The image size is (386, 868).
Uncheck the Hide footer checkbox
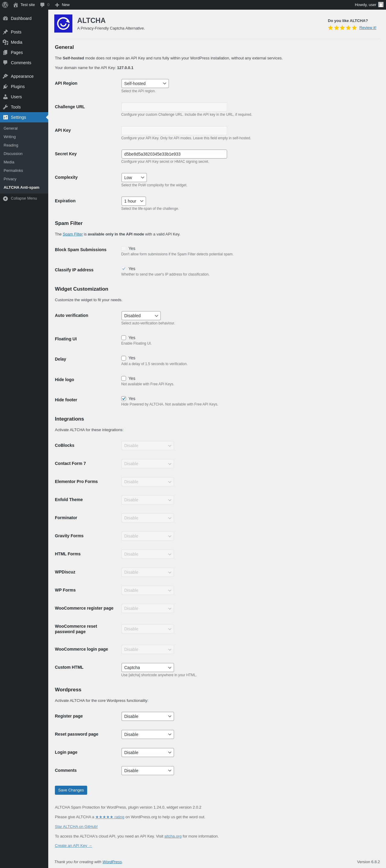124,399
